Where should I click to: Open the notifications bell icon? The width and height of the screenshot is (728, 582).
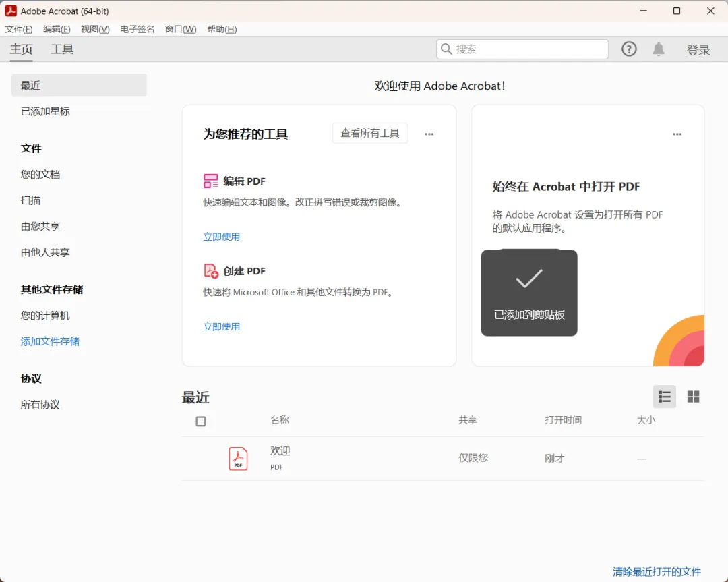coord(659,49)
